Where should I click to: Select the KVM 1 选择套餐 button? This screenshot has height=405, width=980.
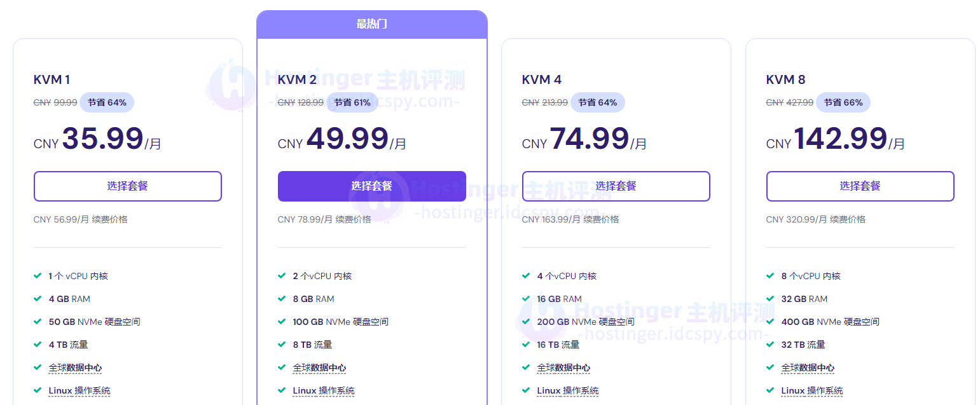coord(127,186)
